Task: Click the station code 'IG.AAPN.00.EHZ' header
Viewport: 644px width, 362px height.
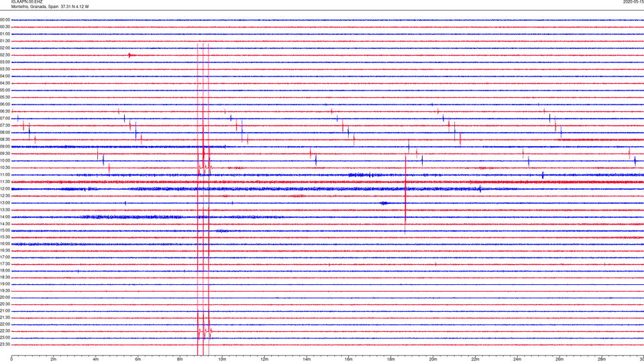Action: [27, 2]
